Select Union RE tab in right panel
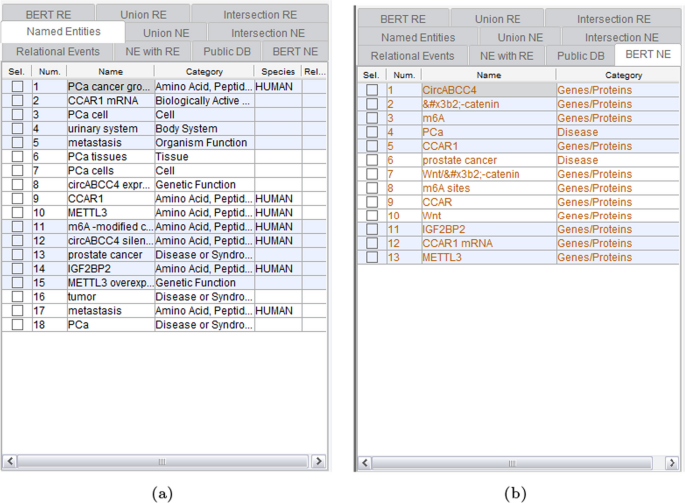 click(x=497, y=19)
